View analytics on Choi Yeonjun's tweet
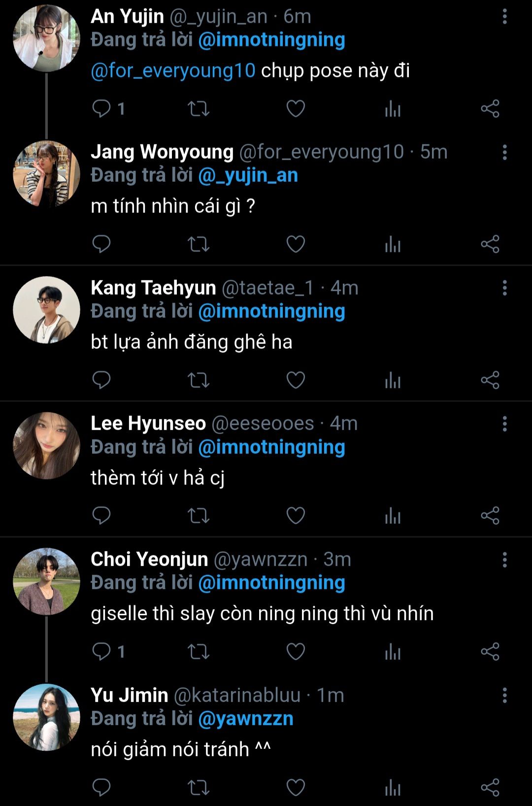532x806 pixels. (393, 651)
